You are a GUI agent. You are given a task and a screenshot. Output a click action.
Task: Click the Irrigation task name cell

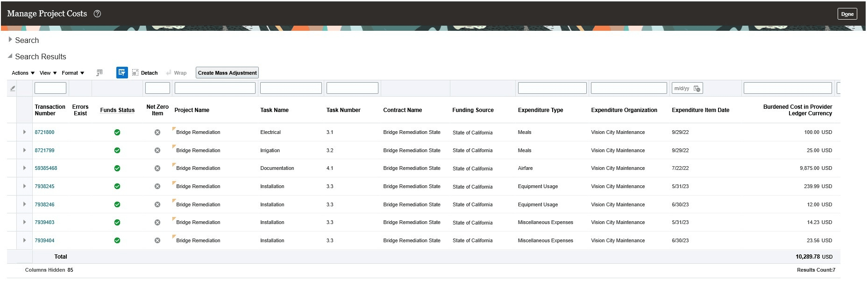click(270, 150)
